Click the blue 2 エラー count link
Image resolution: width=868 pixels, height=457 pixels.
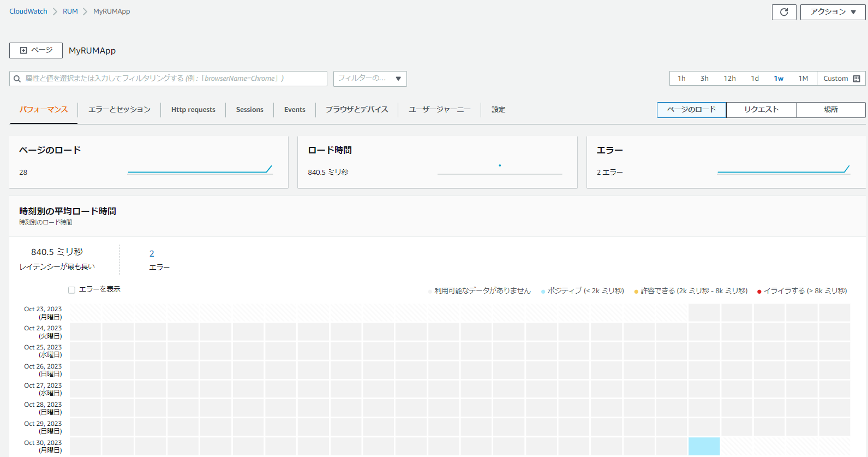coord(152,253)
